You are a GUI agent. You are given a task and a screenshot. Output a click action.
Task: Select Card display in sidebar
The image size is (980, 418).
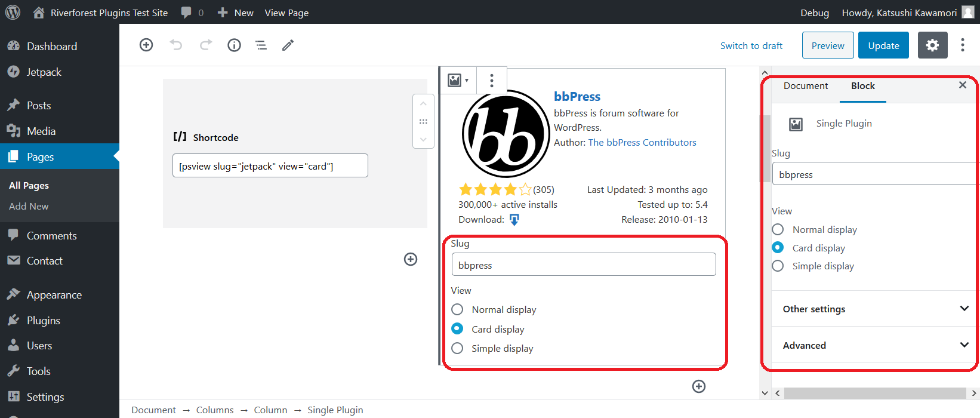(x=778, y=247)
